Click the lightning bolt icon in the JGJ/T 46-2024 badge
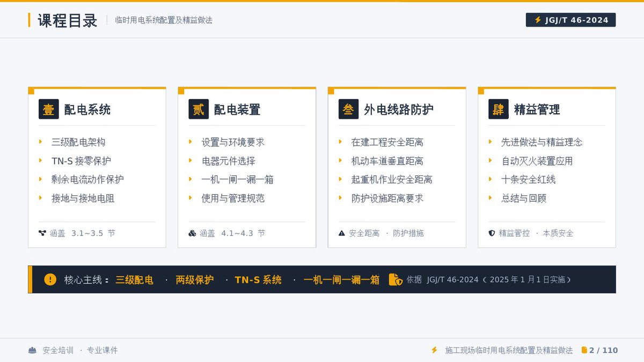 coord(538,20)
